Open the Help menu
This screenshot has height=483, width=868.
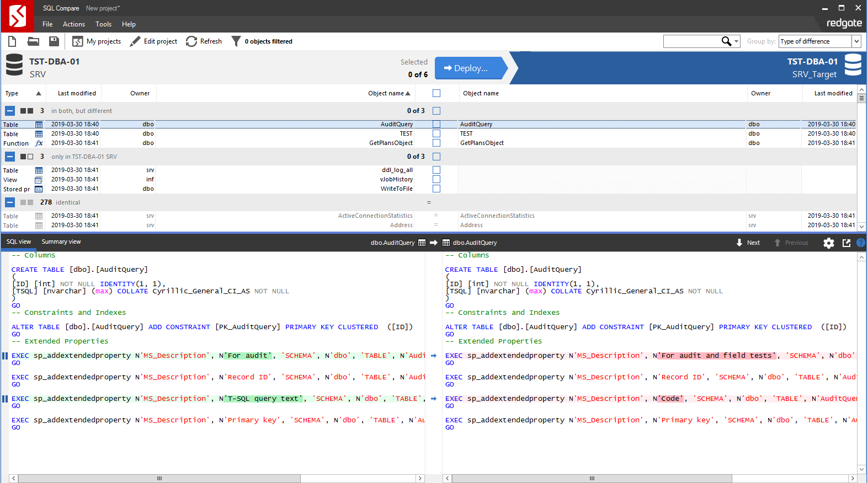click(129, 24)
